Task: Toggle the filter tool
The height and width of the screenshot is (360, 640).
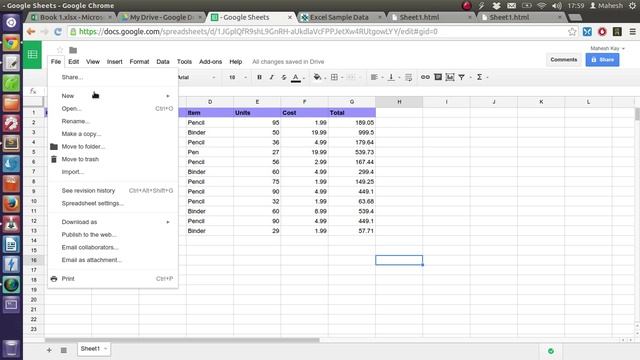Action: pyautogui.click(x=462, y=77)
